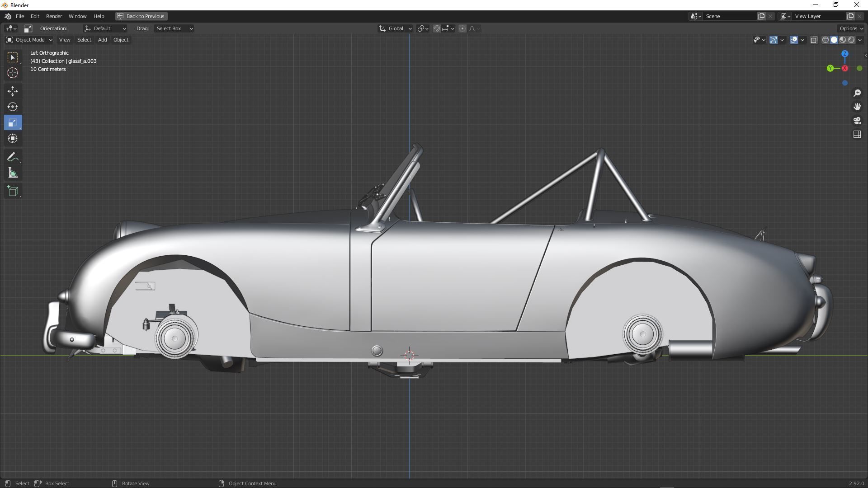Open overlays options dropdown arrow

point(802,40)
